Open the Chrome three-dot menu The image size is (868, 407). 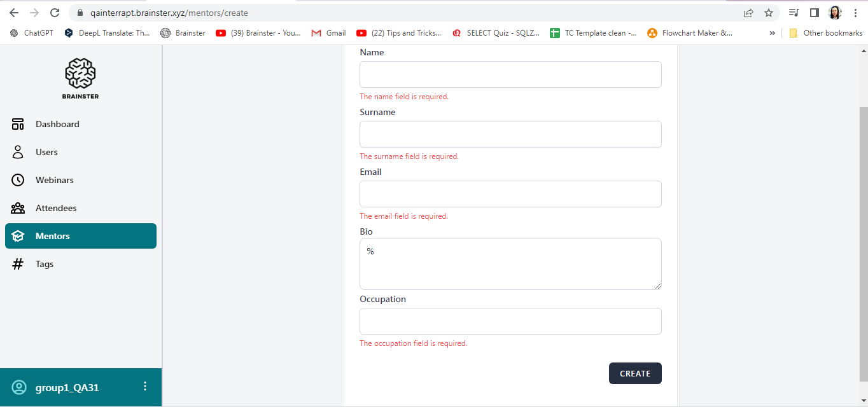tap(855, 13)
